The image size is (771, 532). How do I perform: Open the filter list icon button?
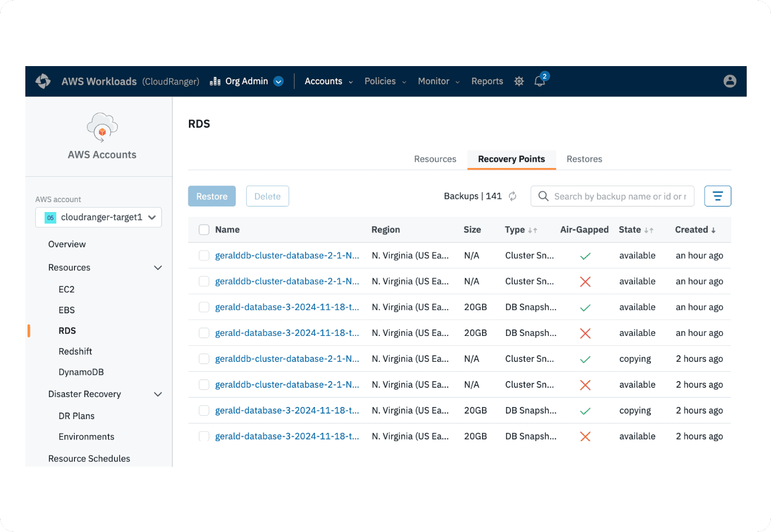click(717, 197)
